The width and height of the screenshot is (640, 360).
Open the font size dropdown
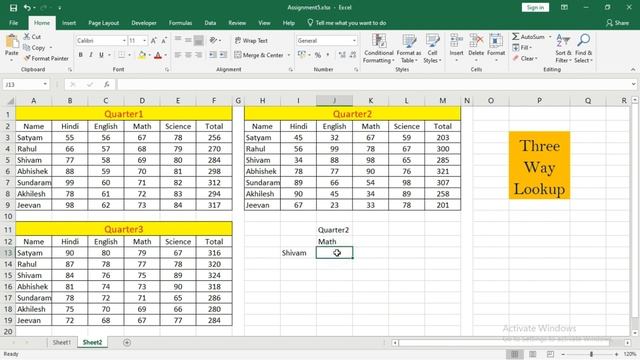144,41
